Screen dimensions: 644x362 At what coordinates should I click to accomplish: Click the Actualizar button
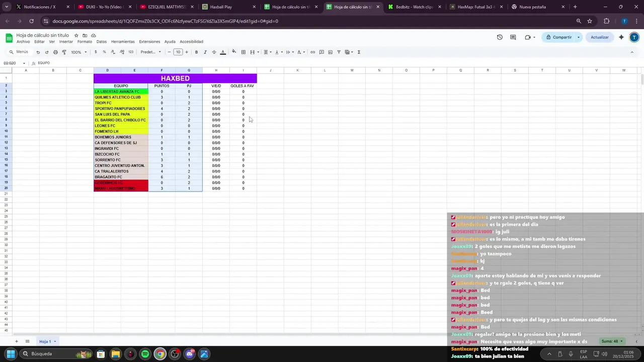click(x=599, y=37)
